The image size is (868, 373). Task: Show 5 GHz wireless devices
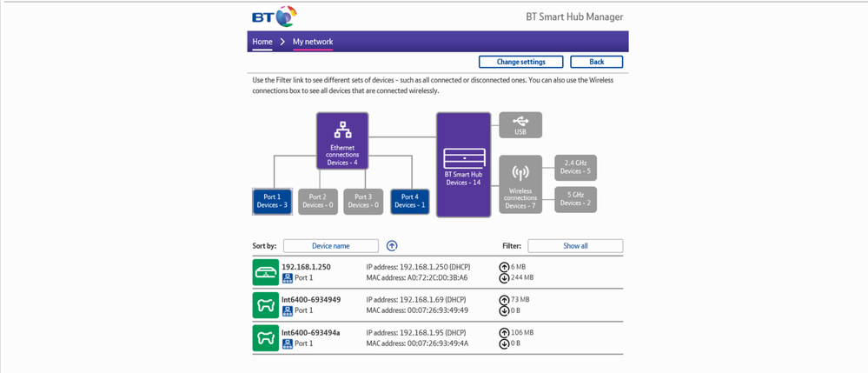tap(576, 199)
